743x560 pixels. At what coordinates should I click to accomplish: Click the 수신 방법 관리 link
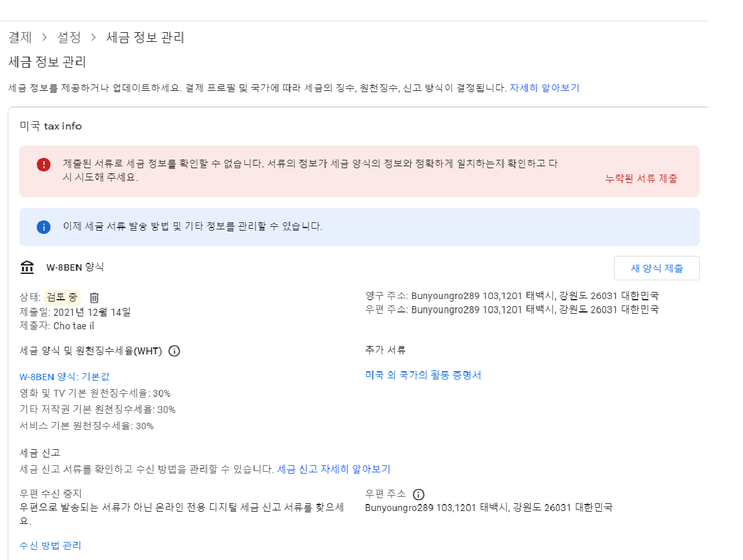pos(49,545)
